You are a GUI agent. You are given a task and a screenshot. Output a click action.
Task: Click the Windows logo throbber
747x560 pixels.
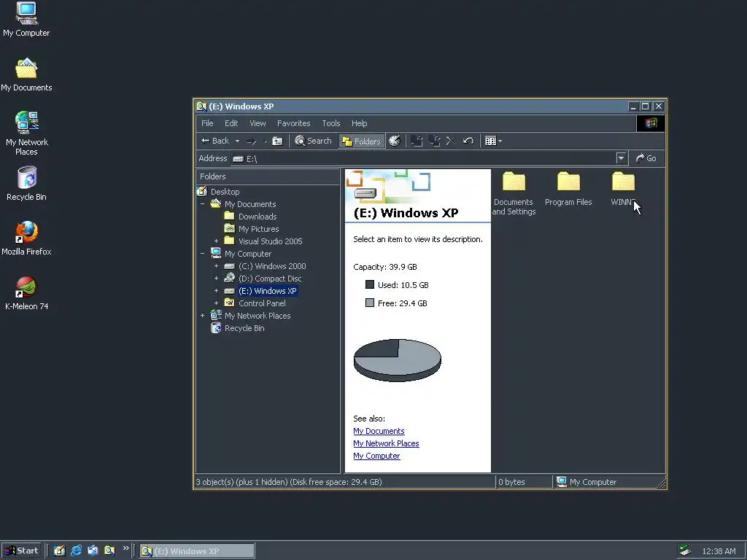651,123
